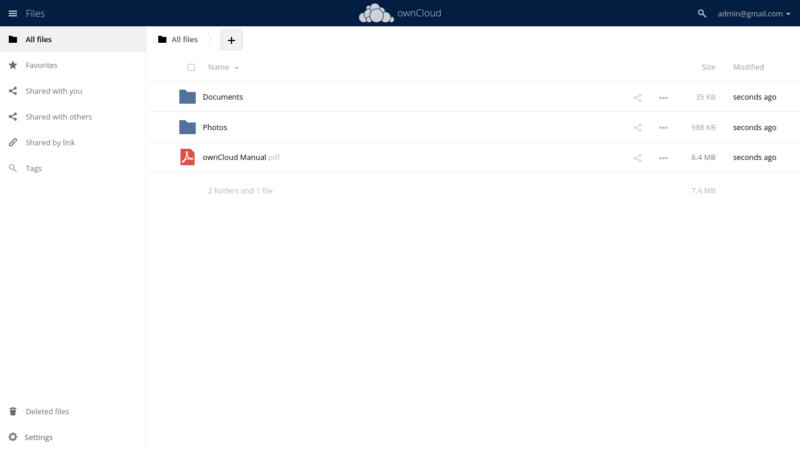Show more actions for ownCloud Manual.pdf
This screenshot has height=450, width=800.
pos(663,158)
